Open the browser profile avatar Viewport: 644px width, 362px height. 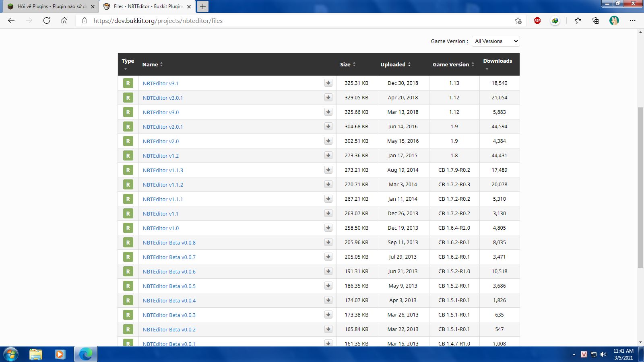point(614,21)
